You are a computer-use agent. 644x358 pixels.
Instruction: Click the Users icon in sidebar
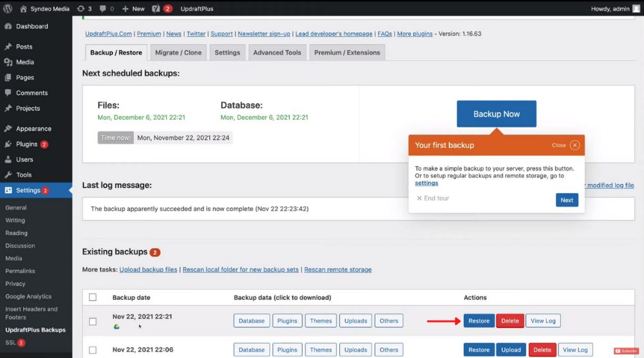pyautogui.click(x=8, y=159)
